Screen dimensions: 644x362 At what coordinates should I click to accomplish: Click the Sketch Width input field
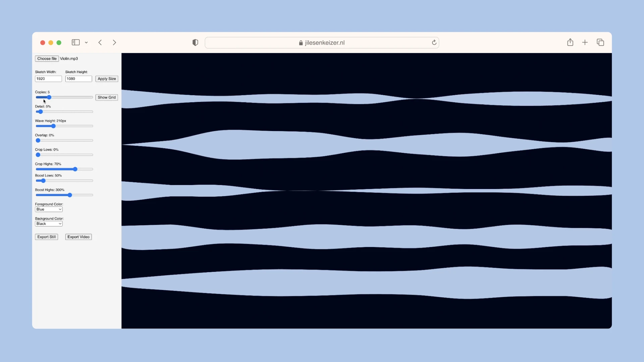[x=48, y=79]
